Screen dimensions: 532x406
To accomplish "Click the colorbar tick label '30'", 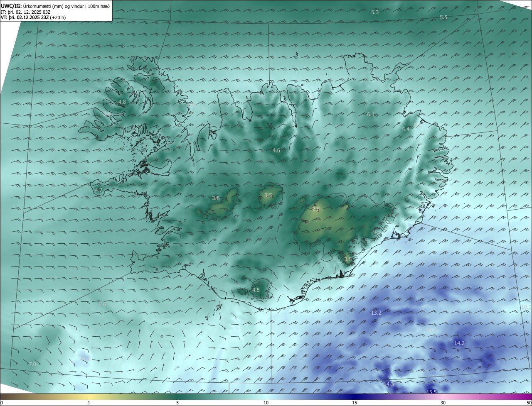I will click(443, 403).
